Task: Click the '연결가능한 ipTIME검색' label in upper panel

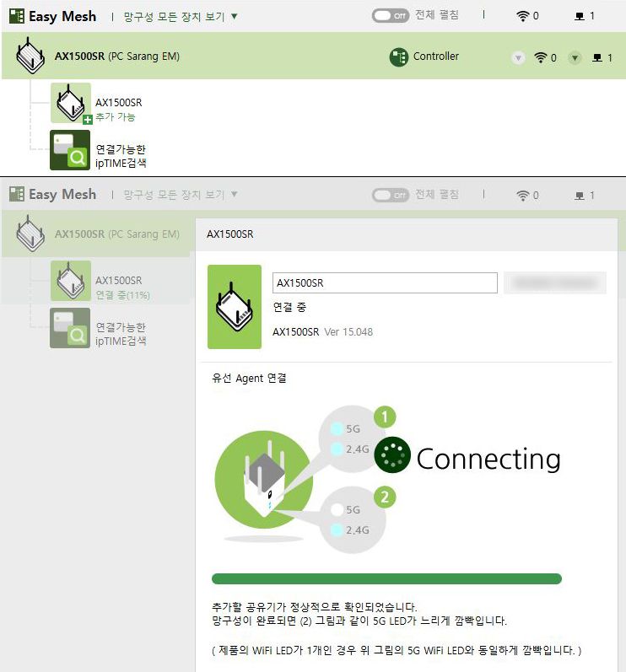Action: coord(121,156)
